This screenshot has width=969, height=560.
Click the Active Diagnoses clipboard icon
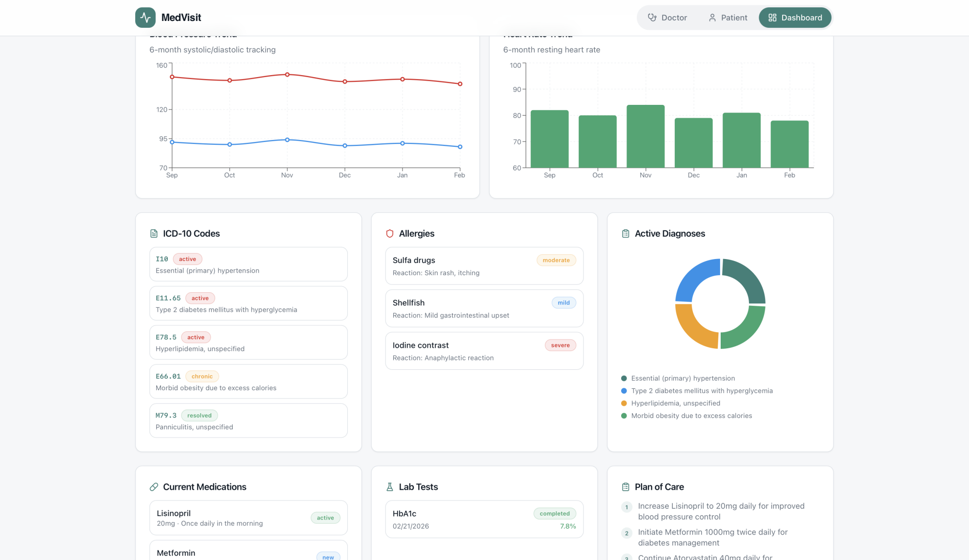[625, 234]
